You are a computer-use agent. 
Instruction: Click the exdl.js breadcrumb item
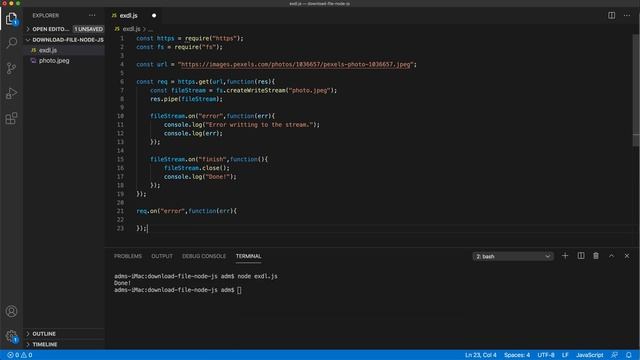pyautogui.click(x=131, y=29)
